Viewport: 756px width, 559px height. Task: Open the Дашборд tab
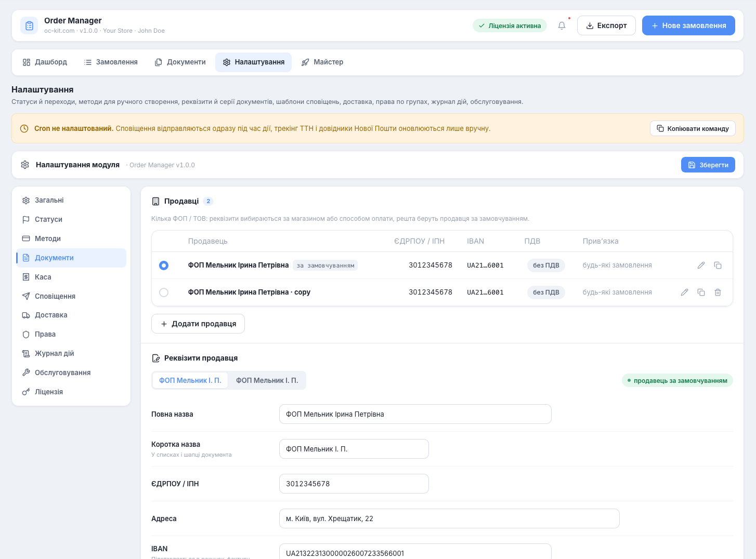click(x=45, y=62)
